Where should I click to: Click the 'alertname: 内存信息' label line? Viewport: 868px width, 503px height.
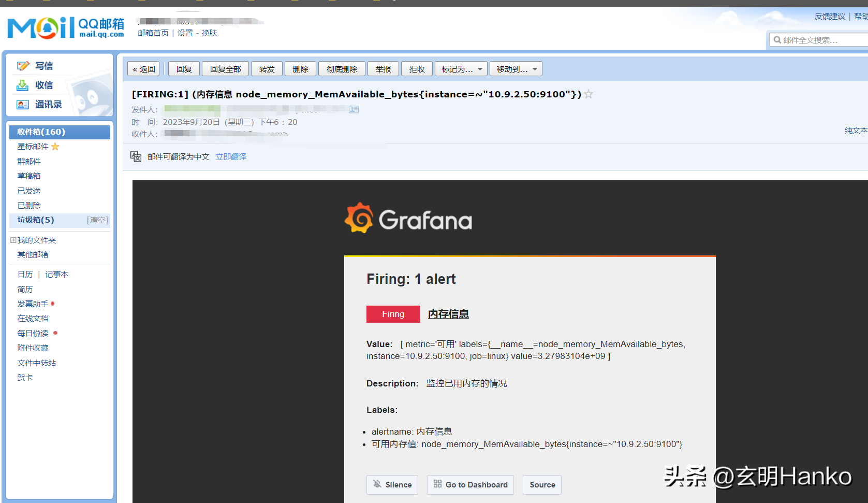(x=411, y=432)
